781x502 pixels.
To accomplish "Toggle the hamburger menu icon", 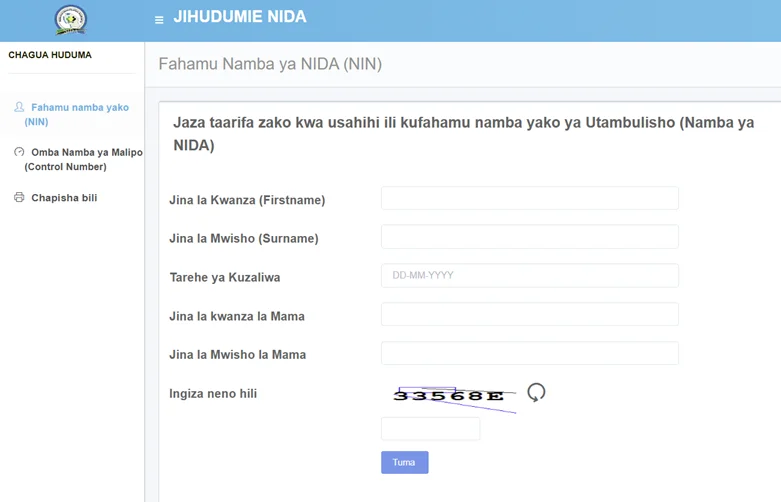I will click(x=159, y=20).
